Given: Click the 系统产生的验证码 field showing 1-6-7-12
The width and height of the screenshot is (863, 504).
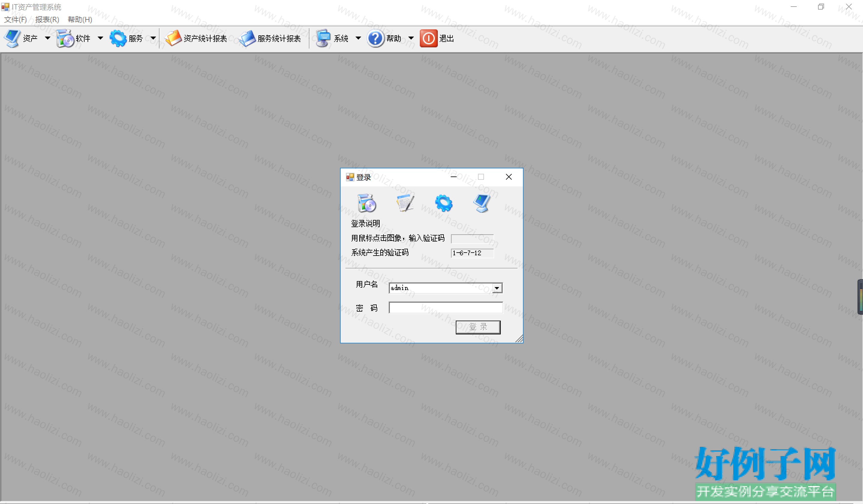Looking at the screenshot, I should point(472,253).
